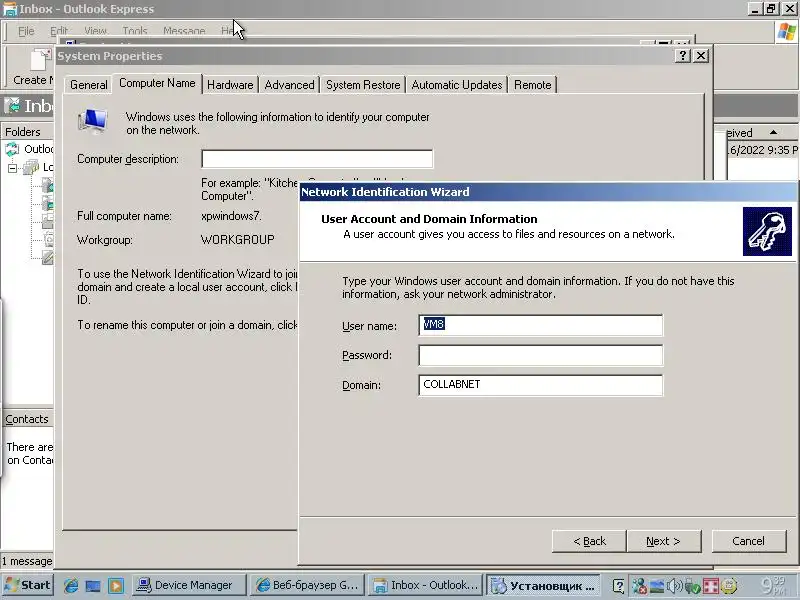Select the Sent Items folder icon
This screenshot has width=800, height=600.
click(48, 221)
